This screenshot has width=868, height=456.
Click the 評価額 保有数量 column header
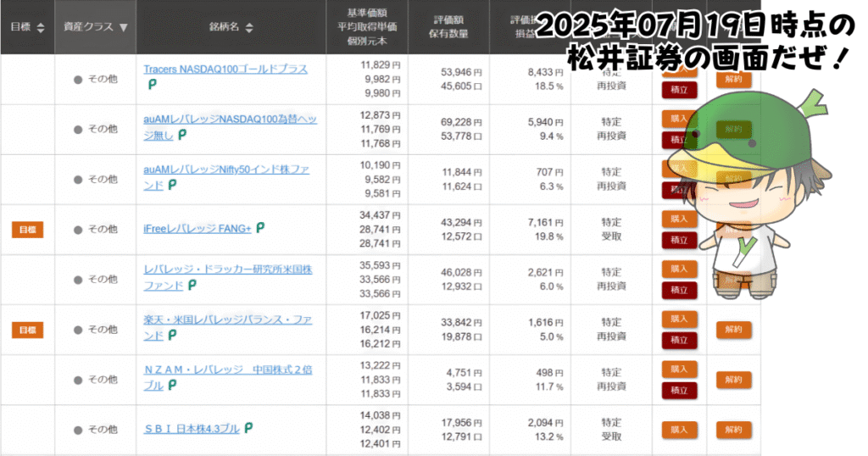click(x=448, y=27)
